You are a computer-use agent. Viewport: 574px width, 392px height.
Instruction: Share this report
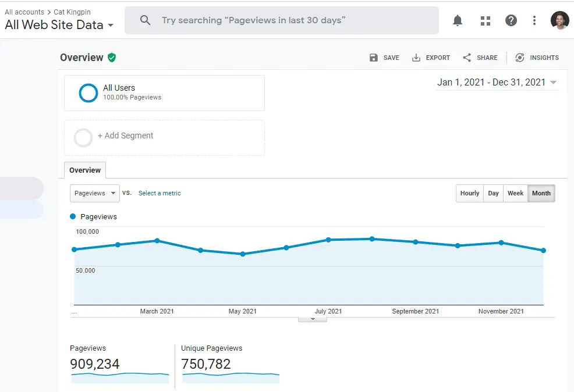pyautogui.click(x=480, y=58)
